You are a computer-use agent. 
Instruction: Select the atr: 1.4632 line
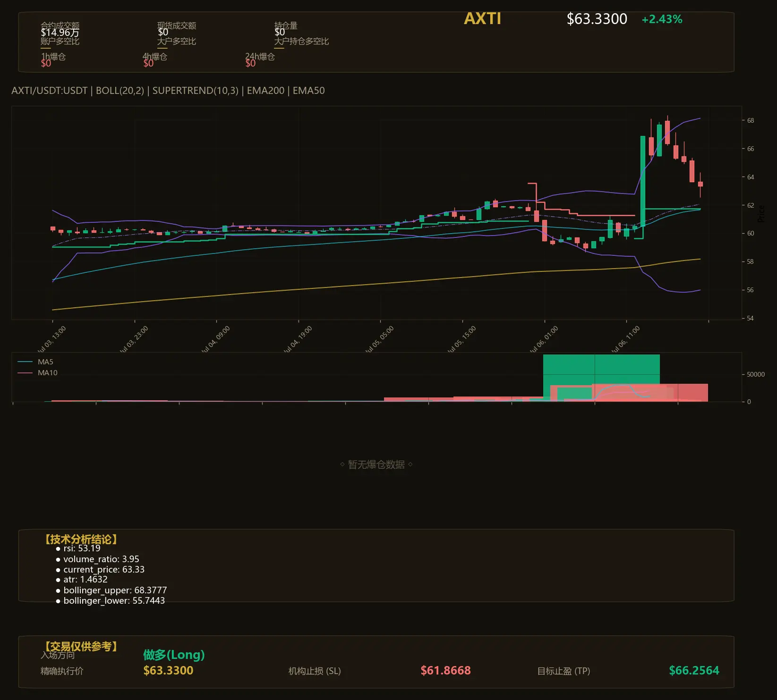pyautogui.click(x=82, y=580)
